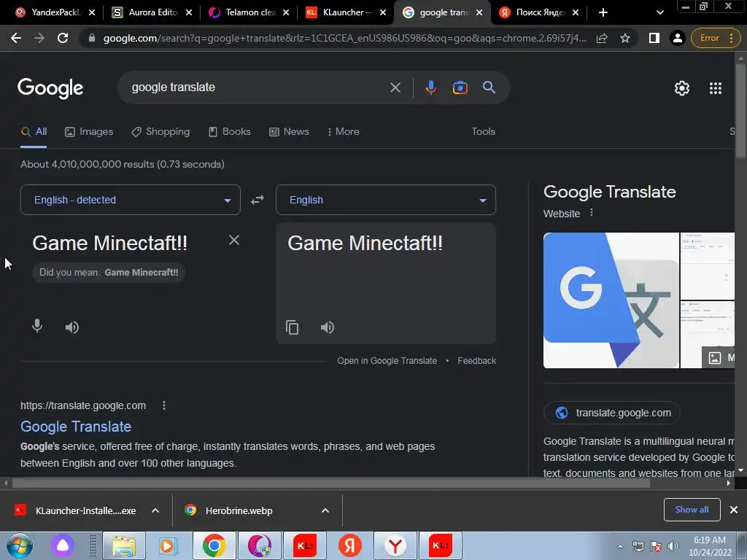Open the Google Translate logo thumbnail
747x560 pixels.
point(611,300)
